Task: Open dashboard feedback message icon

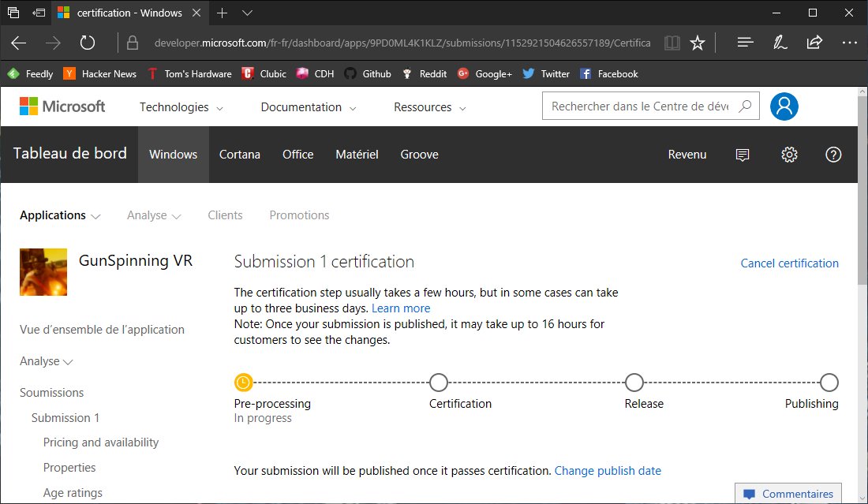Action: [743, 155]
